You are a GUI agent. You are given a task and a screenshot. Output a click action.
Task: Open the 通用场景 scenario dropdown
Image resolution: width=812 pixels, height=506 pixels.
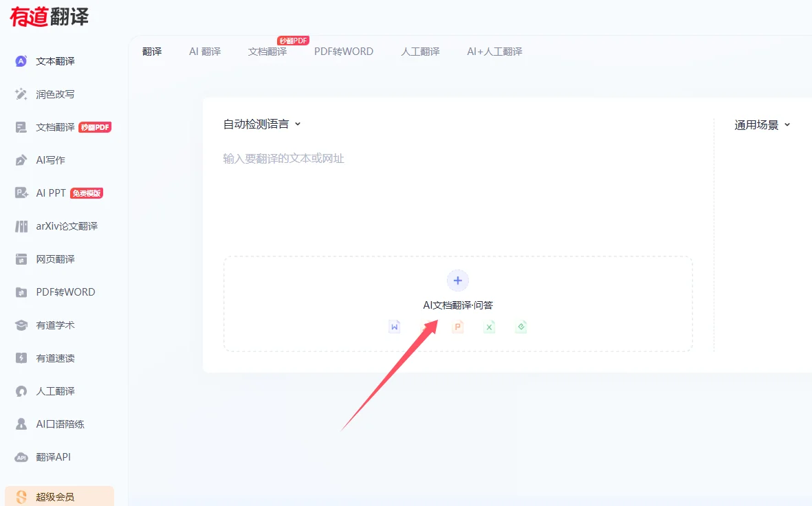coord(762,125)
